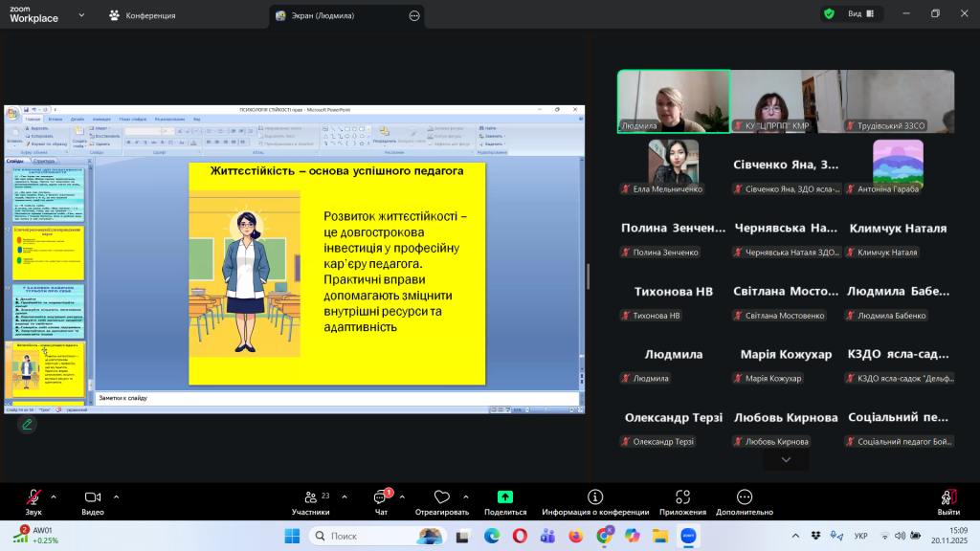This screenshot has height=551, width=980.
Task: Unmute microphone with Звук button
Action: click(34, 497)
